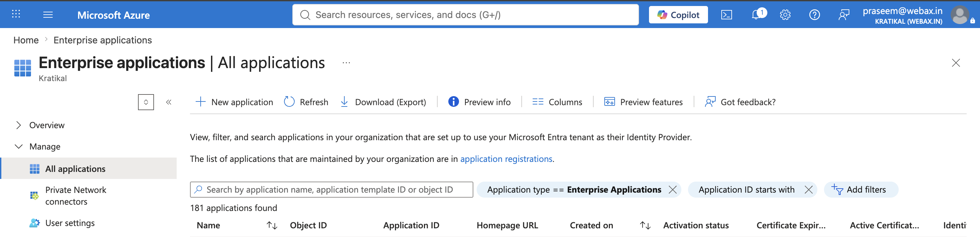The width and height of the screenshot is (980, 237).
Task: Launch Cloud Shell terminal icon
Action: 726,15
